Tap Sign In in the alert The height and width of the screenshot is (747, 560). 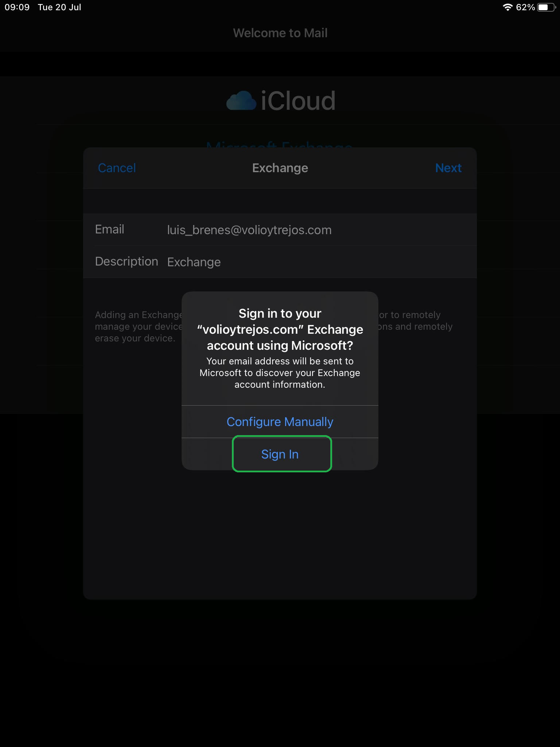point(280,454)
